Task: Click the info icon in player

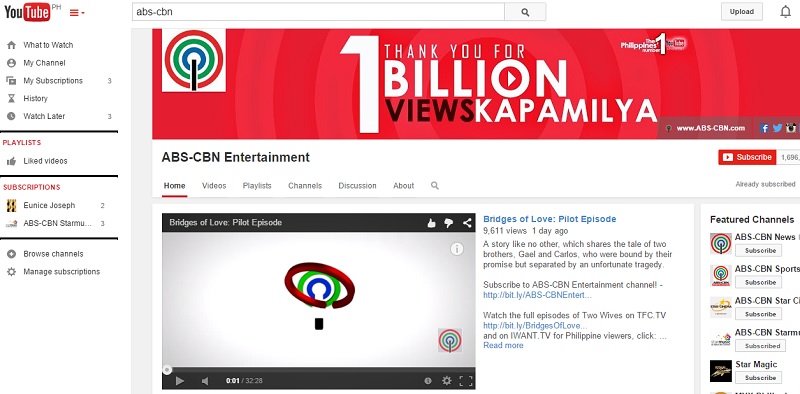Action: (x=457, y=249)
